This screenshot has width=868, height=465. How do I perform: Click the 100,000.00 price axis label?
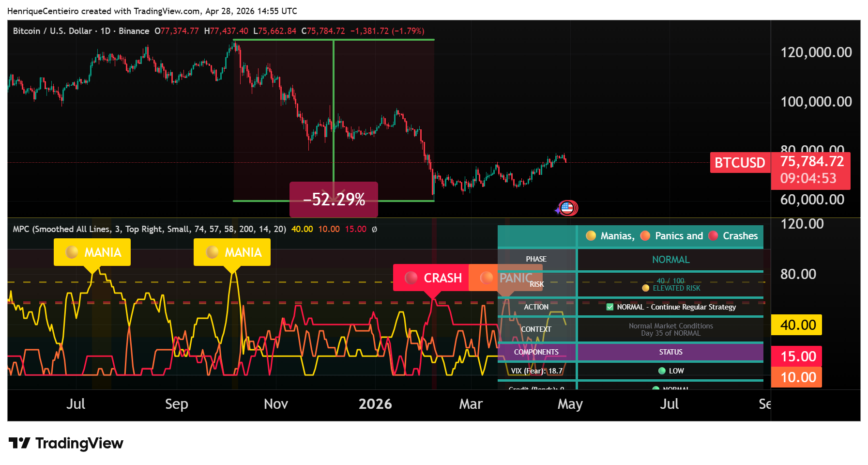click(816, 102)
